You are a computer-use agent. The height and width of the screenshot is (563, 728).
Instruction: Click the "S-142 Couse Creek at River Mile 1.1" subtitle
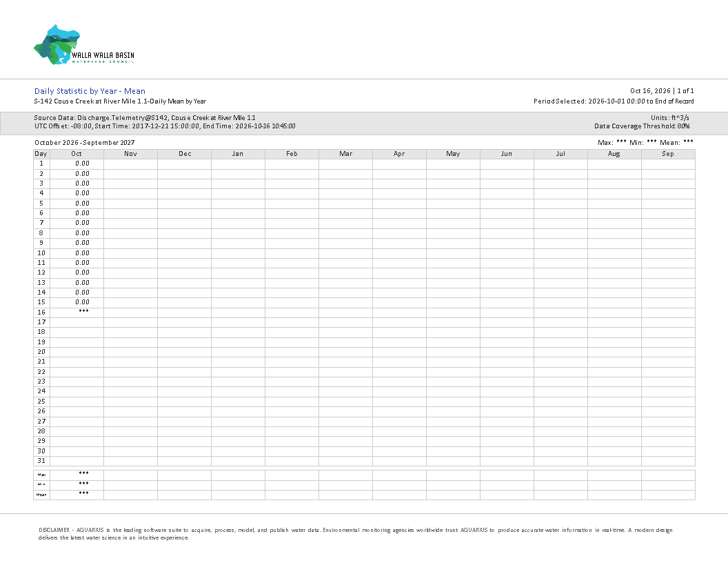120,101
